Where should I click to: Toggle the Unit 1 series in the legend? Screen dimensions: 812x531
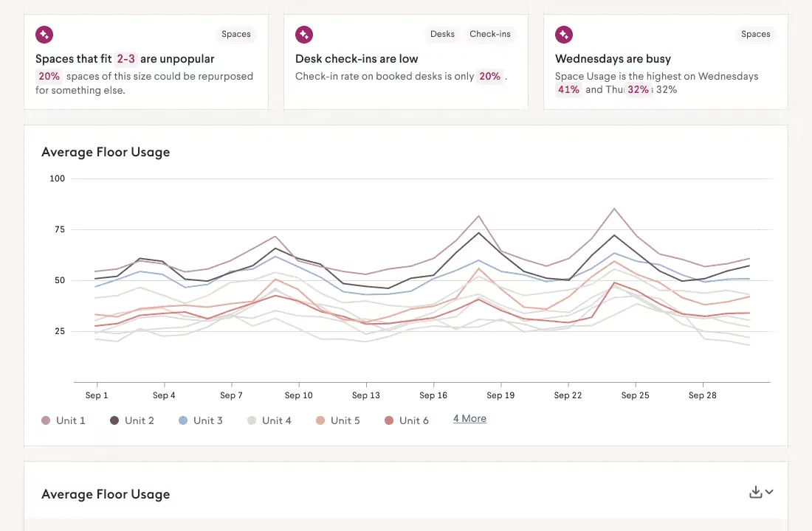point(63,421)
